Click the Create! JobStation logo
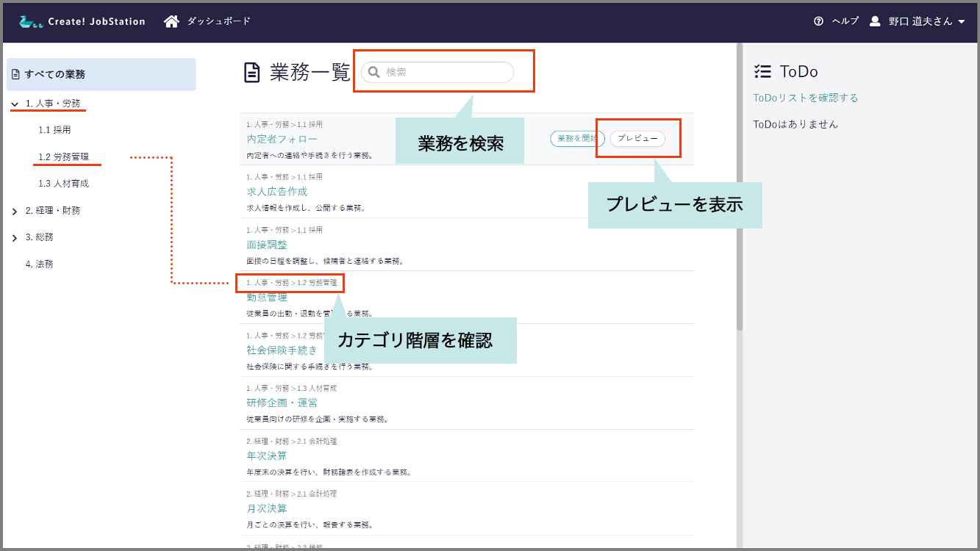This screenshot has height=551, width=980. (x=82, y=21)
